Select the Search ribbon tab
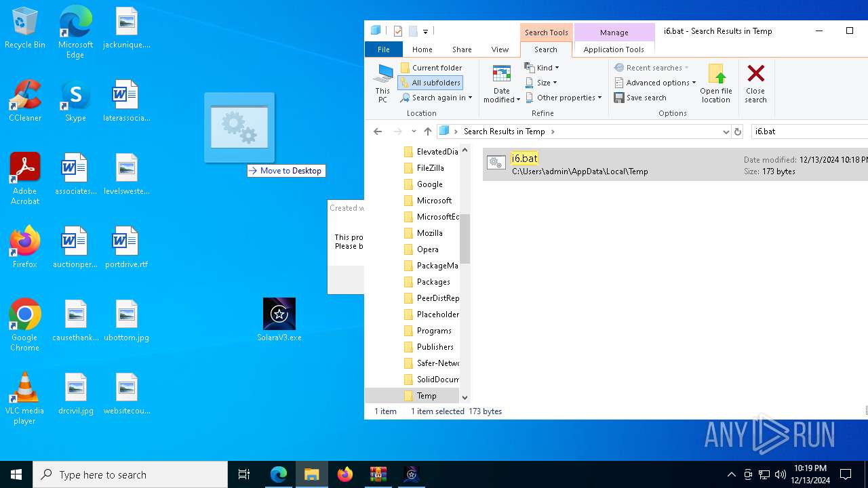This screenshot has height=488, width=868. click(546, 49)
